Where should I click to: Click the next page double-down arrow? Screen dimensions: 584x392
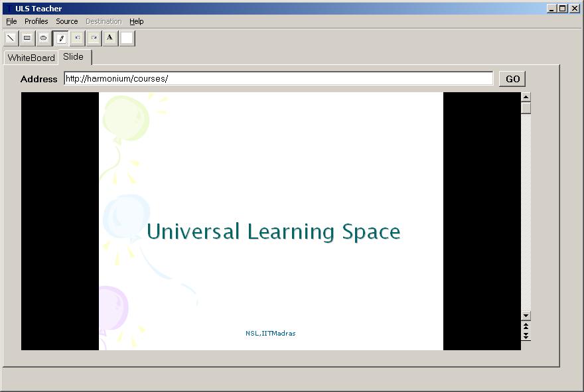[x=526, y=336]
